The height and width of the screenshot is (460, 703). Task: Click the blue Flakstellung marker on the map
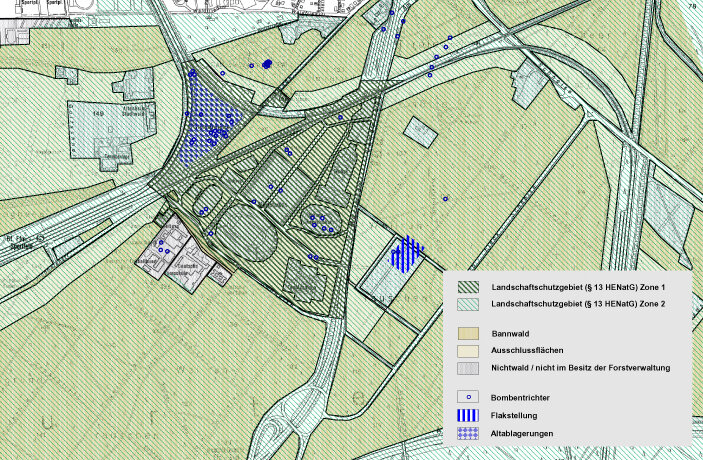pos(406,254)
